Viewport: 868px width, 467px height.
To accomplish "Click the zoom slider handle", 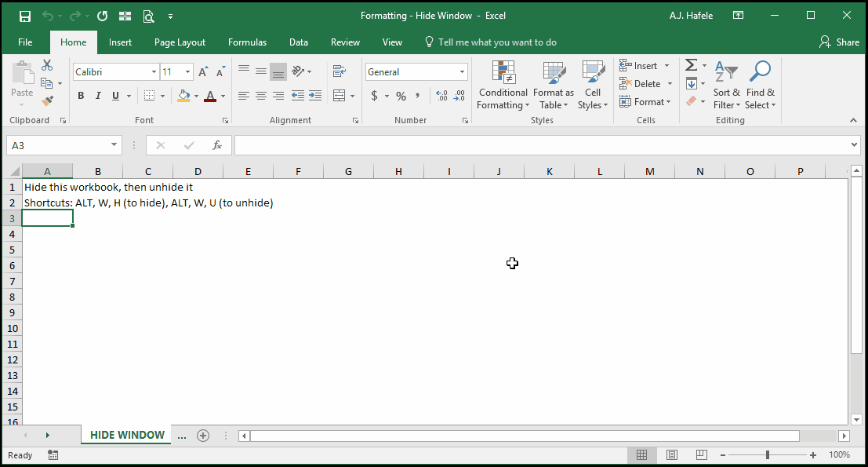I will click(768, 454).
